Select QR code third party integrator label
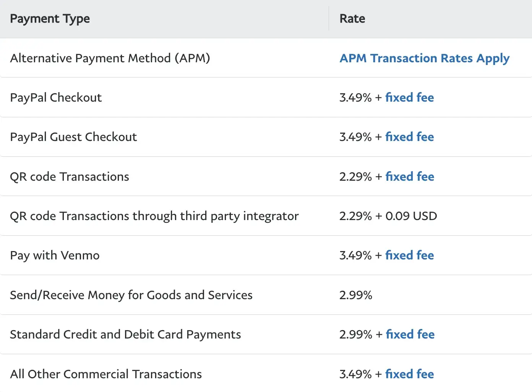The width and height of the screenshot is (532, 392). pyautogui.click(x=154, y=216)
